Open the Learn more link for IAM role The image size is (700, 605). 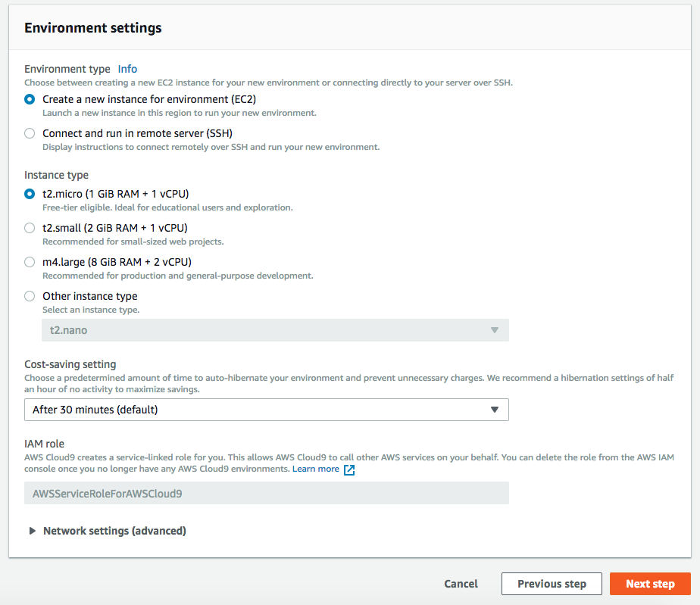(316, 469)
